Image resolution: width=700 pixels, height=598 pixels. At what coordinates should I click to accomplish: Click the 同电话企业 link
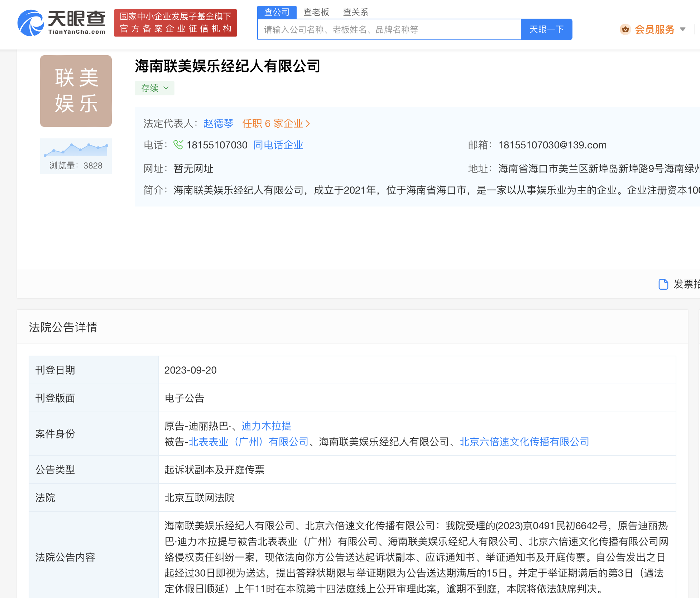278,145
